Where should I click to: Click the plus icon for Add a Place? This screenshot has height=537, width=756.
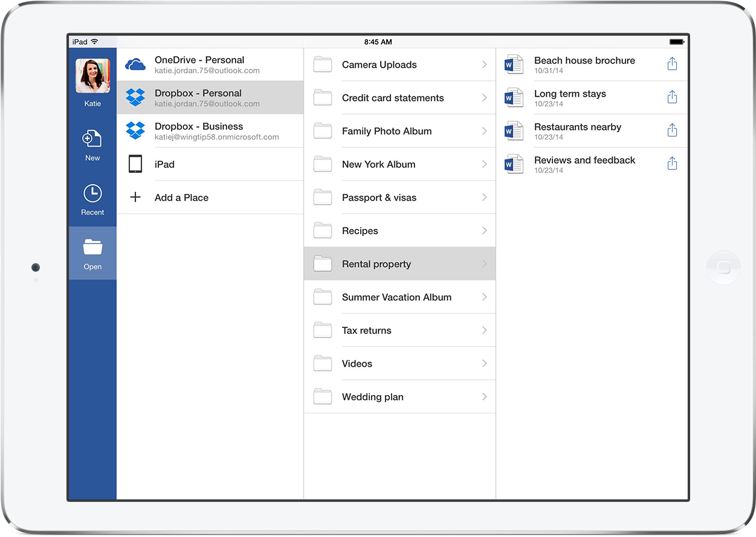[x=135, y=198]
